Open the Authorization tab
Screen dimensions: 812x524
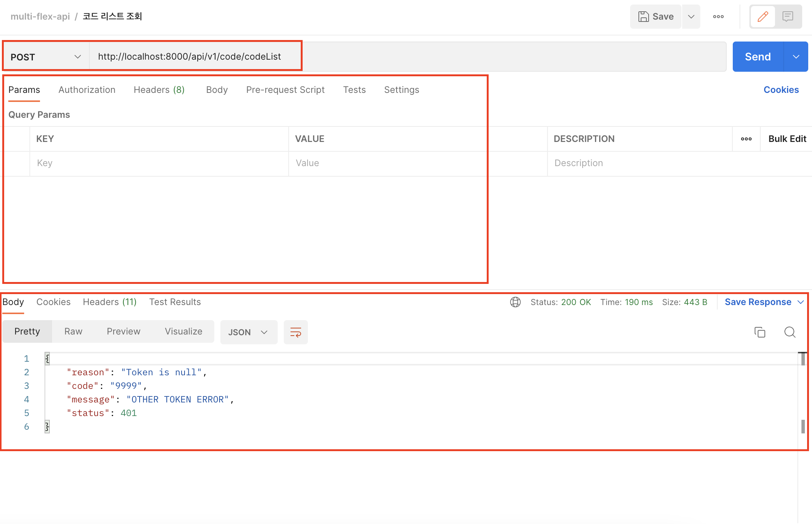point(87,90)
